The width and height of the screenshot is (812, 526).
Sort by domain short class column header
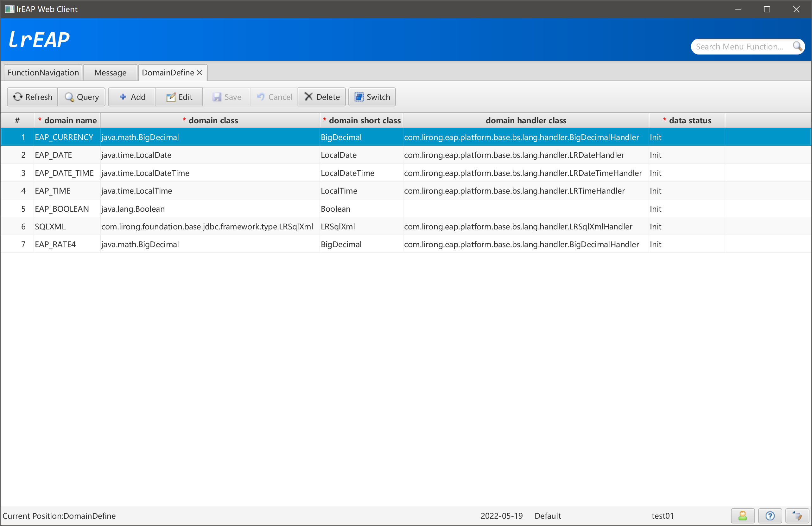(362, 120)
